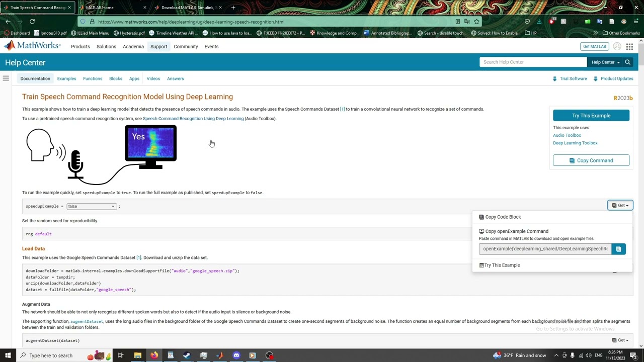The image size is (644, 362).
Task: Open the Pocket save icon
Action: click(x=527, y=22)
